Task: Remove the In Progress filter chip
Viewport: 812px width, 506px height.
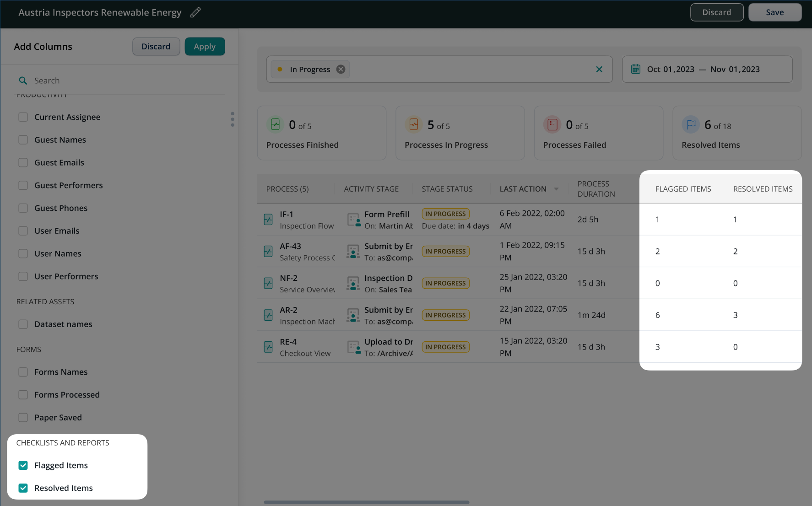Action: 341,69
